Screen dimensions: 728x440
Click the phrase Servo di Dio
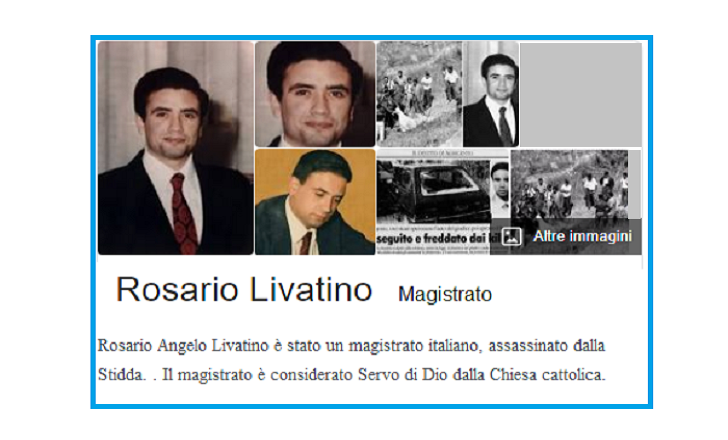(x=403, y=375)
